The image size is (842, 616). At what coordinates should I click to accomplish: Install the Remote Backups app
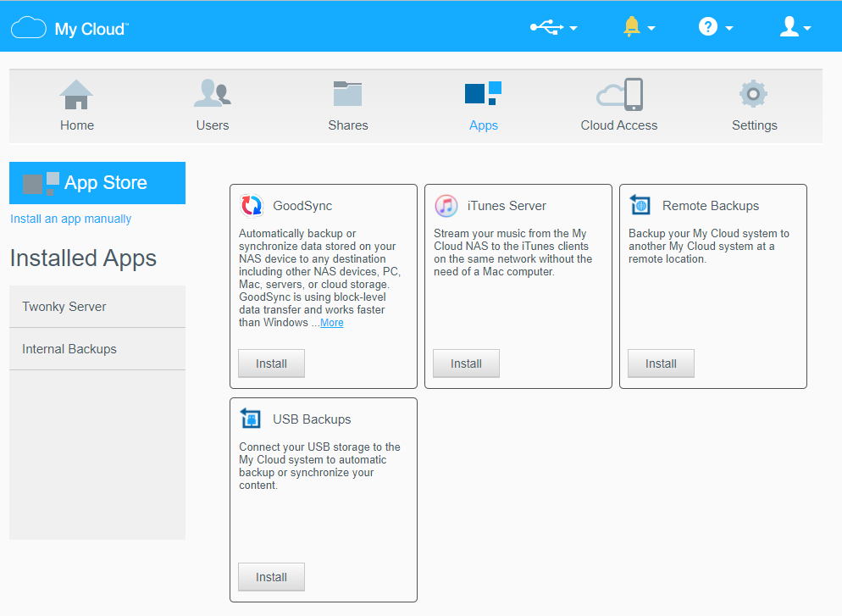pyautogui.click(x=661, y=363)
